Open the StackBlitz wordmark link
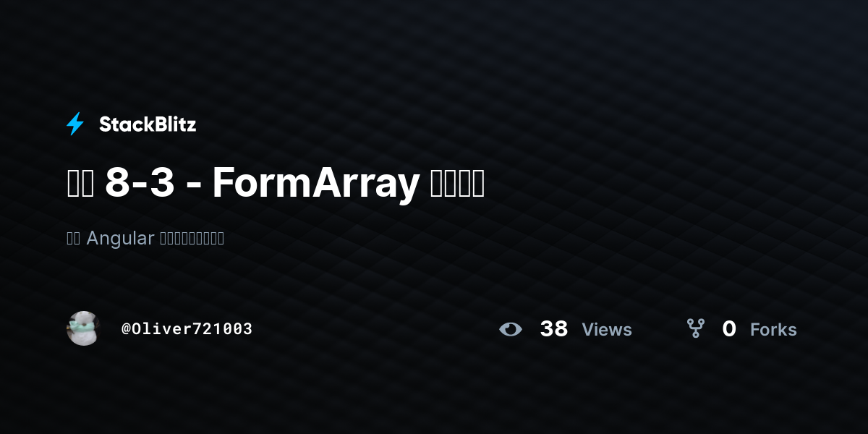This screenshot has width=868, height=434. 148,124
